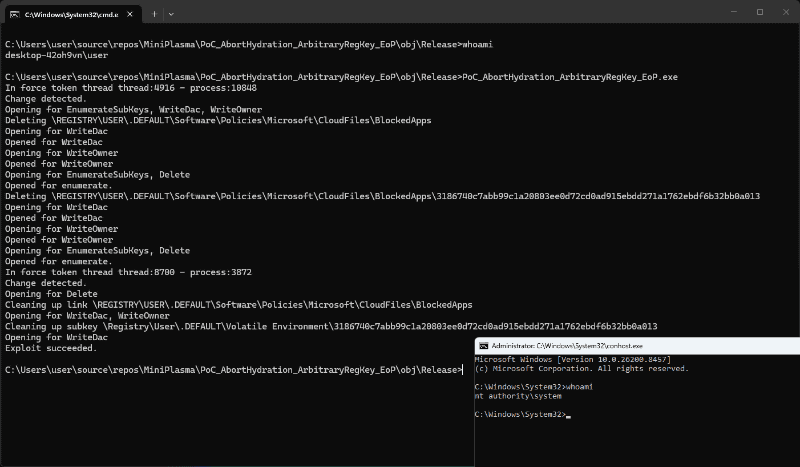Click the 'Cleaning up subkey' Volatile Environment line
Image resolution: width=800 pixels, height=467 pixels.
331,326
